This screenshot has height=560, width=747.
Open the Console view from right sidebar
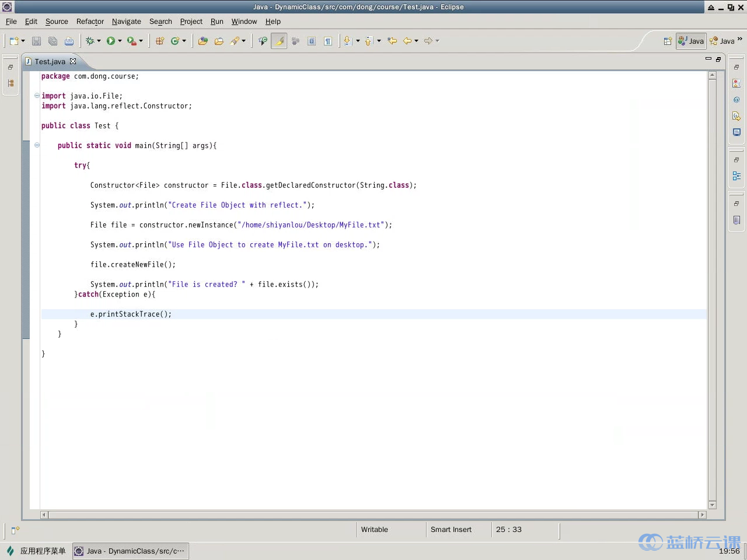736,132
